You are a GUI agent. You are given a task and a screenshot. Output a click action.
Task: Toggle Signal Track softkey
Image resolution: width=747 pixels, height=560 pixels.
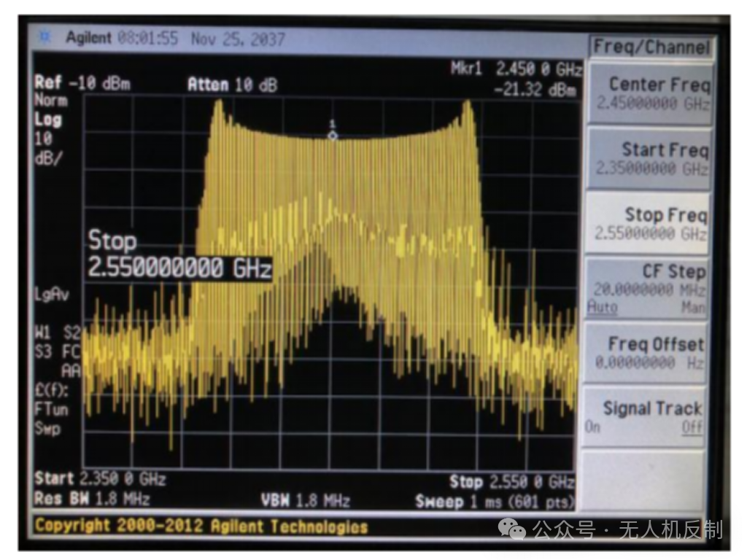pos(643,417)
